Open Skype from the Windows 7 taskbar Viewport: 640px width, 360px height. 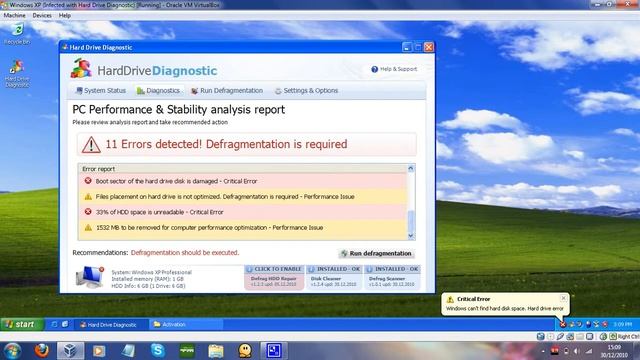tap(158, 351)
